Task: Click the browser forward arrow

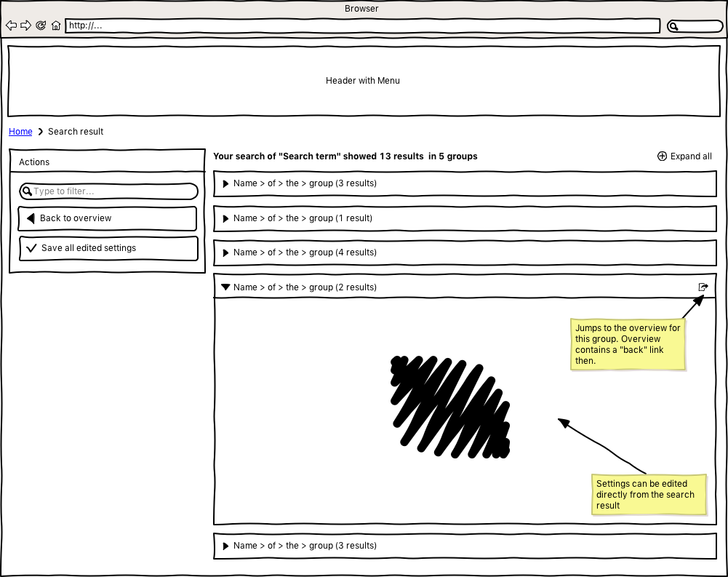Action: coord(25,25)
